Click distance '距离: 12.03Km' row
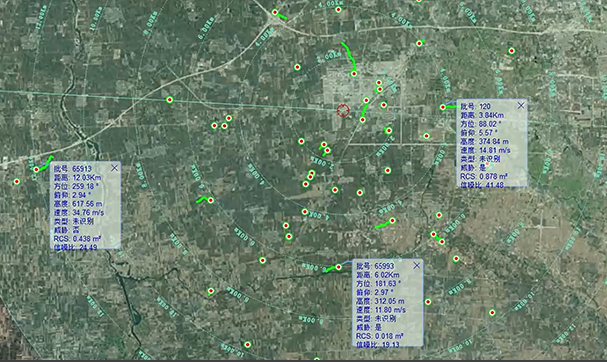 77,177
